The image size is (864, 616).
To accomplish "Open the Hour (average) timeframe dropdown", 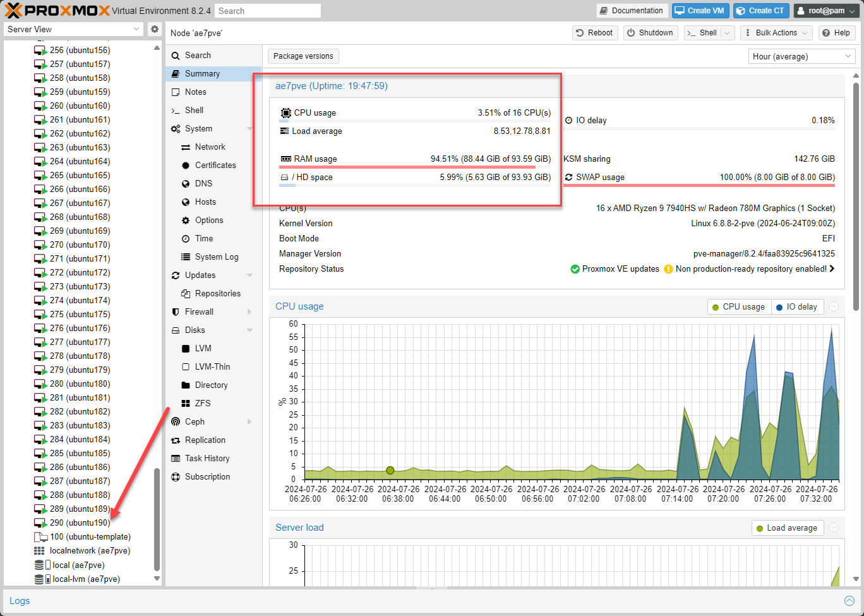I will [801, 56].
